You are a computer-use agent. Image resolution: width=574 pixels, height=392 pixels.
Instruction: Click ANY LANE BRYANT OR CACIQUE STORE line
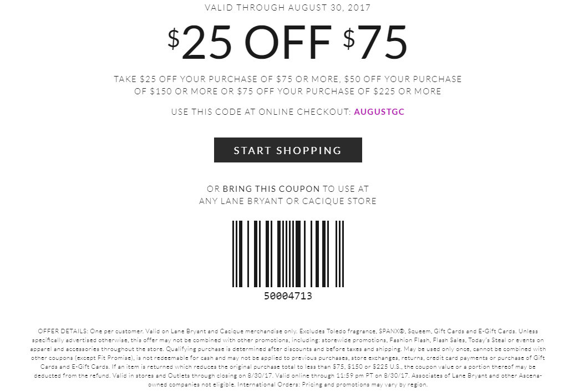tap(287, 201)
